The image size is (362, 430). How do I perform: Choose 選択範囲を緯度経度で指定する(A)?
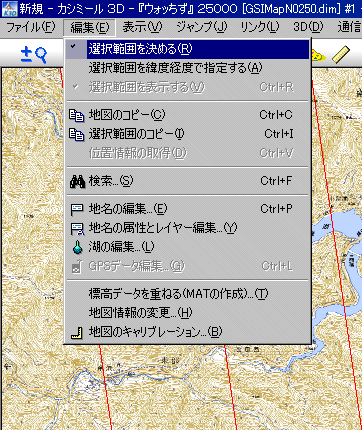pyautogui.click(x=188, y=68)
